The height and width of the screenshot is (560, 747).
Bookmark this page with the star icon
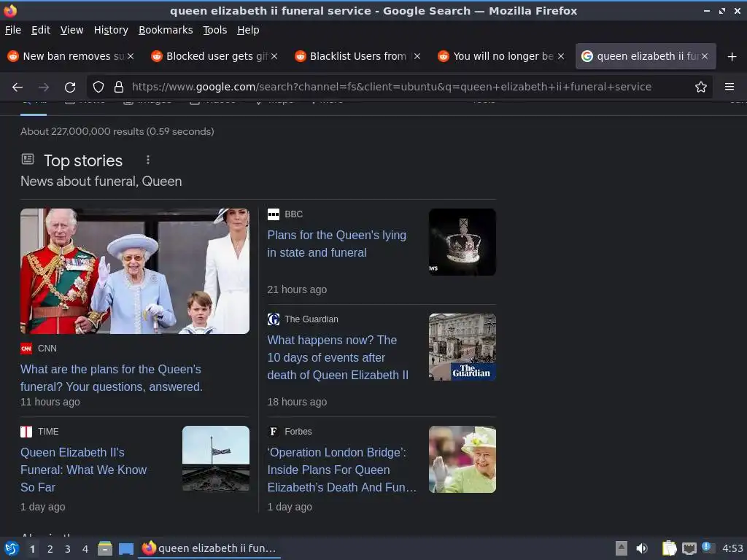(701, 87)
